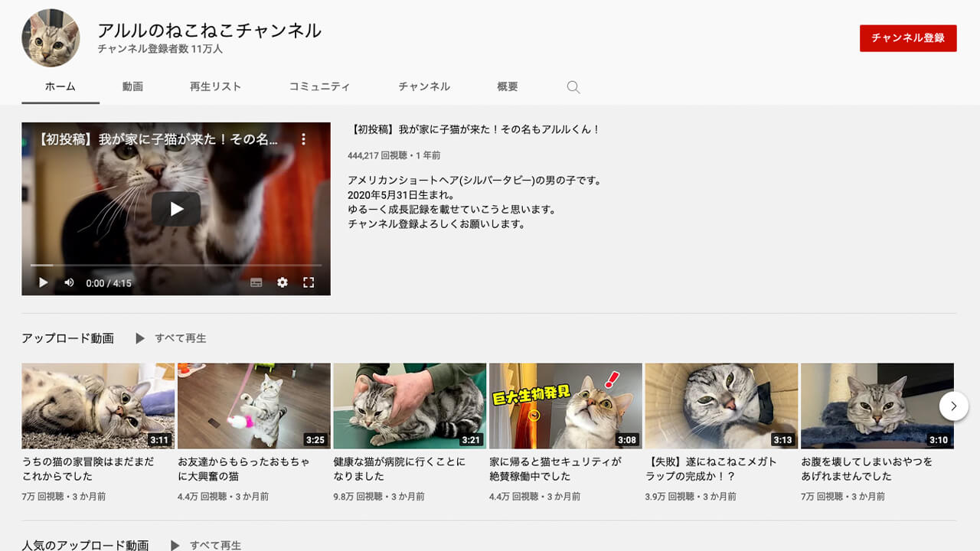
Task: Mute the featured video with speaker icon
Action: click(69, 282)
